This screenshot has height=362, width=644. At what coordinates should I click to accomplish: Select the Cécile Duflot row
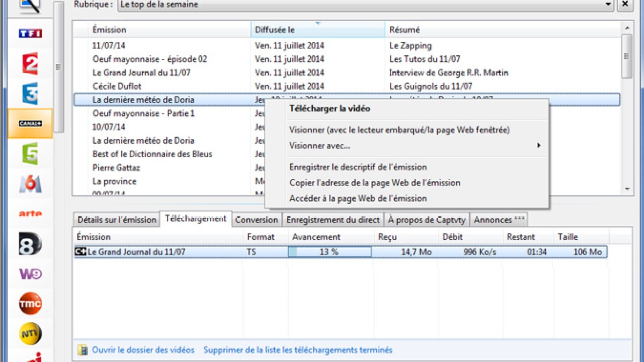pos(346,86)
